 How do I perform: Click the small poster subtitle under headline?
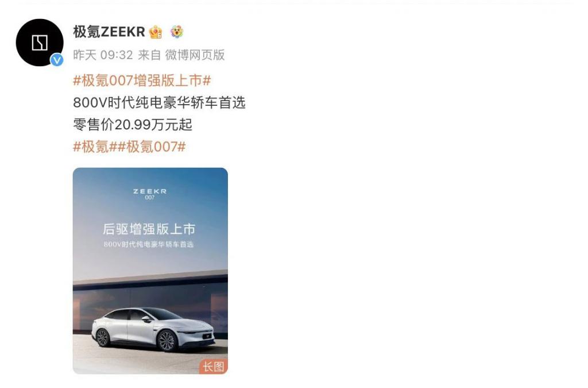[x=149, y=244]
